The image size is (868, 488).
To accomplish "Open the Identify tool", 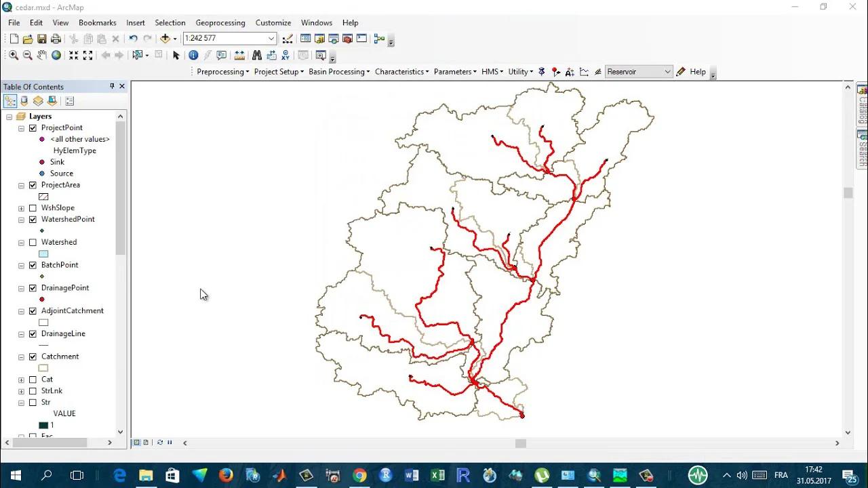I will coord(193,56).
